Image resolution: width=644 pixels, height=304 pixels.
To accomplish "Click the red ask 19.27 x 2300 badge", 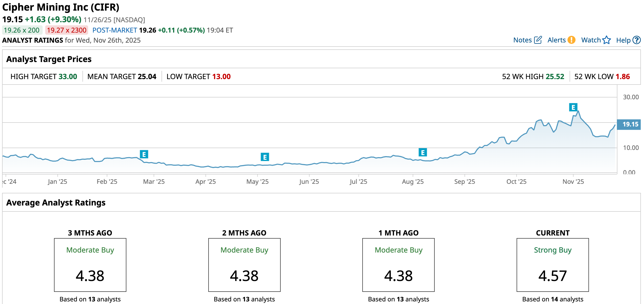I will (x=66, y=30).
